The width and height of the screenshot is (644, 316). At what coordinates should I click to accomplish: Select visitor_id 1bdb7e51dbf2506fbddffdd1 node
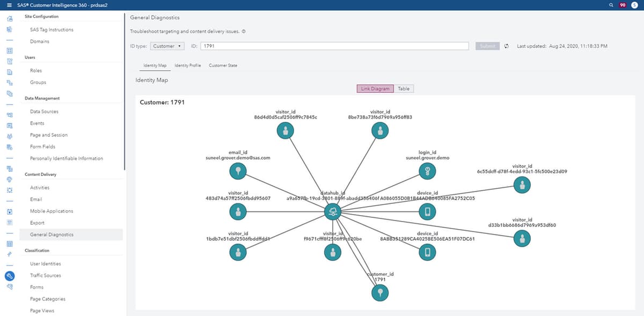(x=238, y=252)
